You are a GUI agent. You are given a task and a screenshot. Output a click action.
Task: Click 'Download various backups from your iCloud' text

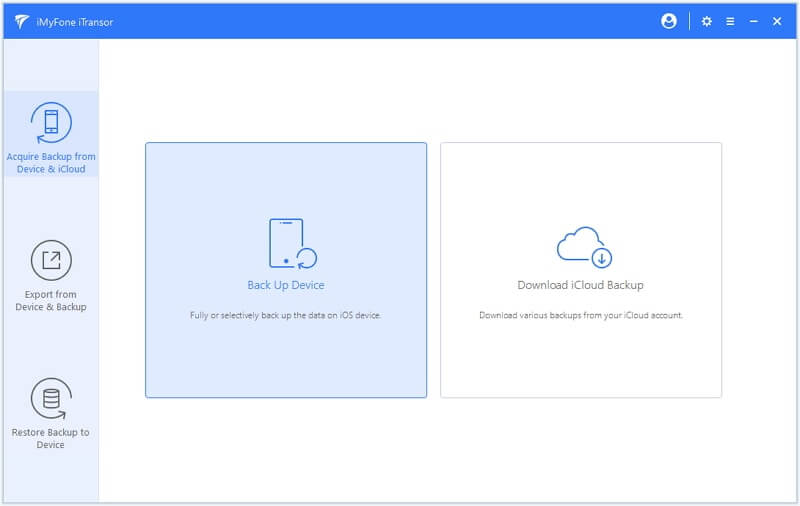[581, 315]
